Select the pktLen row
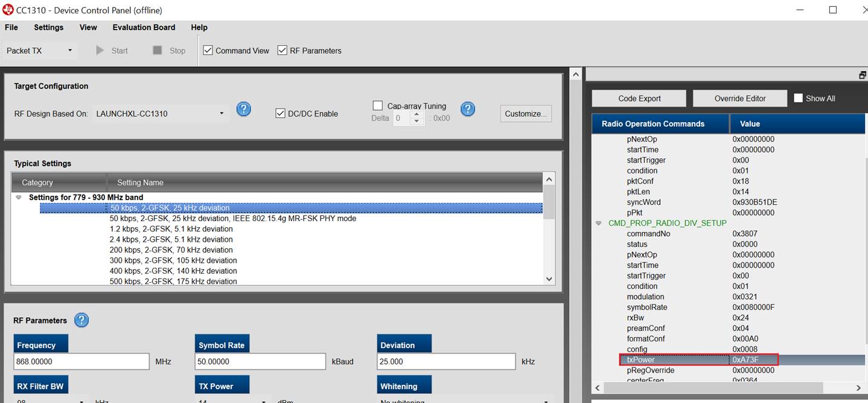Screen dimensions: 868x403 [729, 192]
